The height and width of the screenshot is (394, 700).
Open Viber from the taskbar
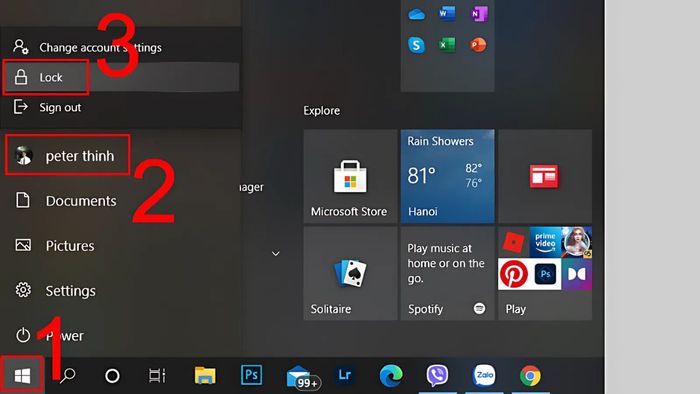tap(437, 375)
